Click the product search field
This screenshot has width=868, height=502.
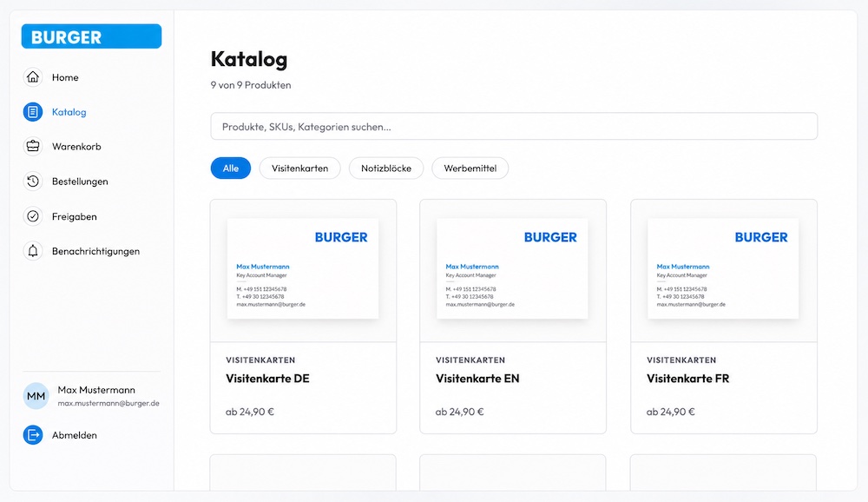[x=514, y=126]
